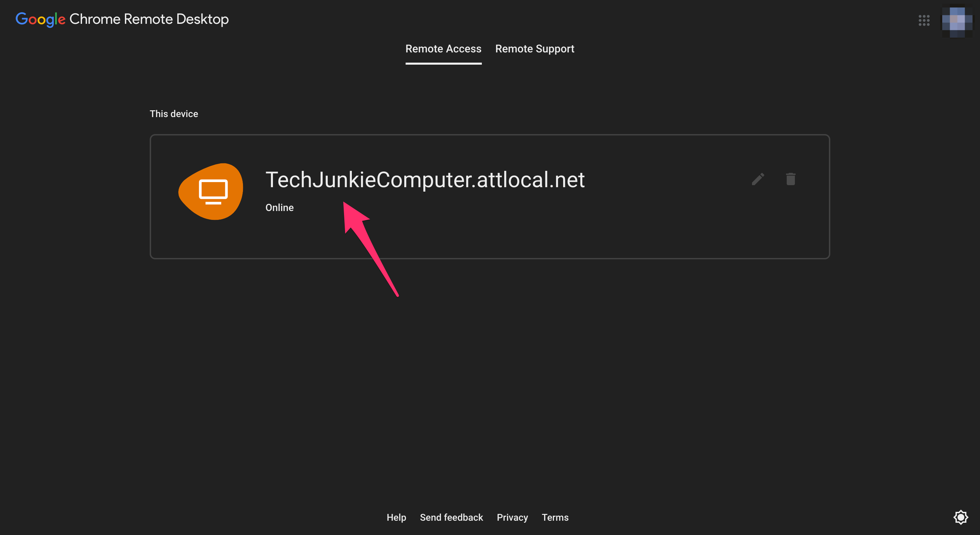
Task: Toggle the light/dark theme brightness icon
Action: tap(961, 517)
